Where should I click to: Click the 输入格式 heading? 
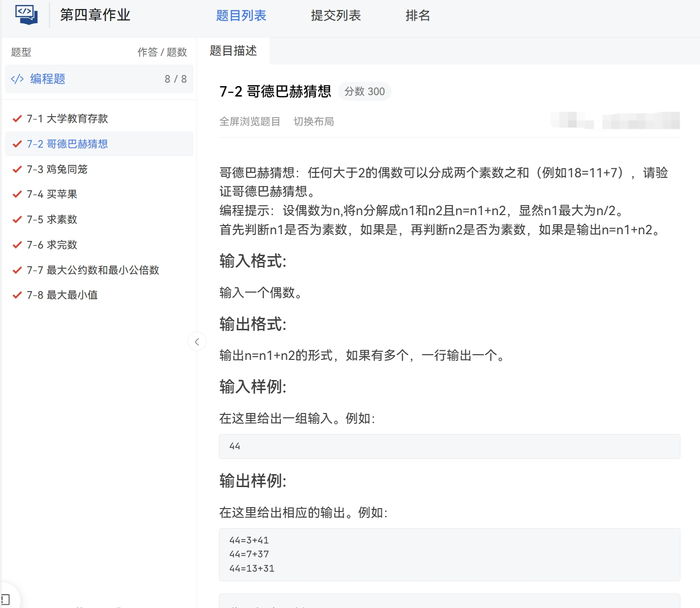pos(252,261)
